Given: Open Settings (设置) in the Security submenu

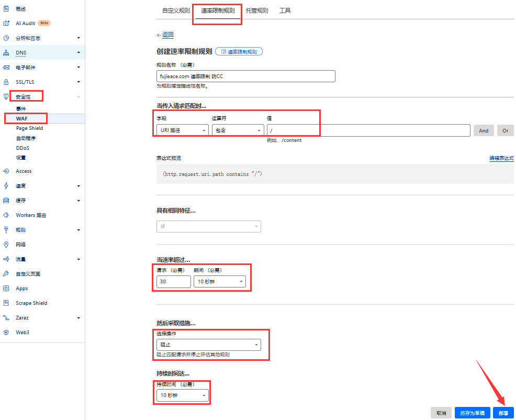Looking at the screenshot, I should (x=21, y=158).
